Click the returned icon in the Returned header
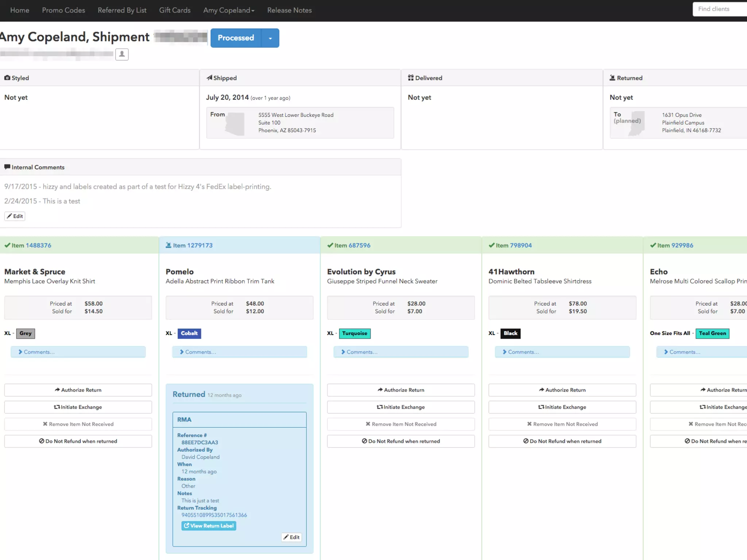This screenshot has width=747, height=560. coord(612,78)
